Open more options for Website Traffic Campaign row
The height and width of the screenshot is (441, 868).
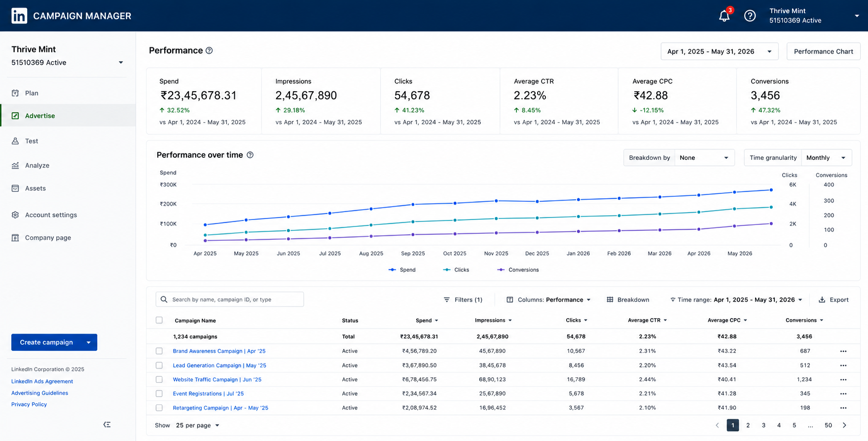[x=843, y=380]
